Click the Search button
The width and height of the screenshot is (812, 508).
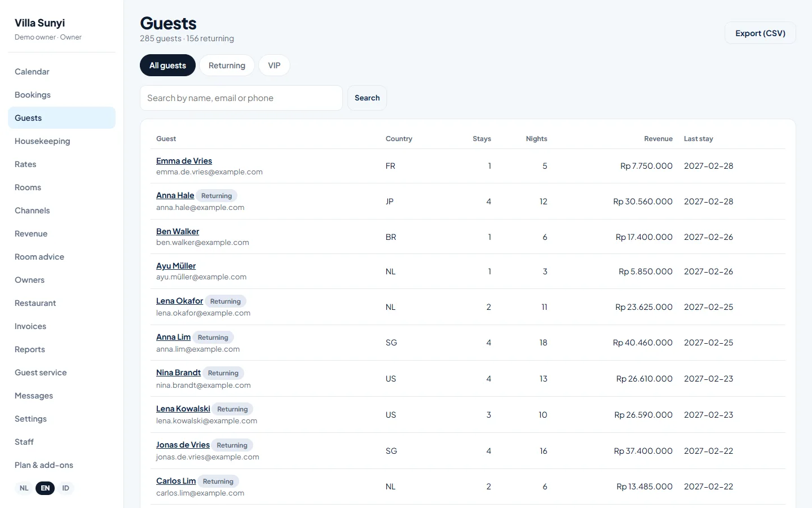point(367,98)
